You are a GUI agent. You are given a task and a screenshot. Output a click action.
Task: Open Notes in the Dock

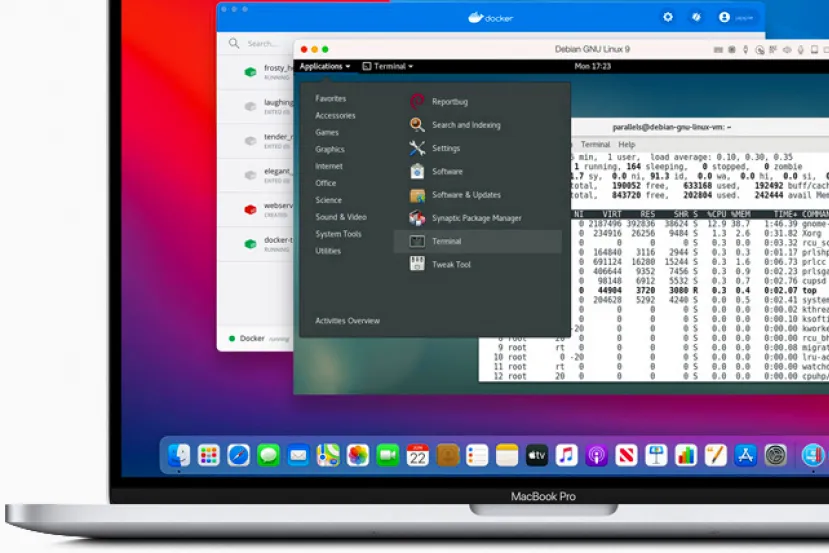tap(507, 455)
